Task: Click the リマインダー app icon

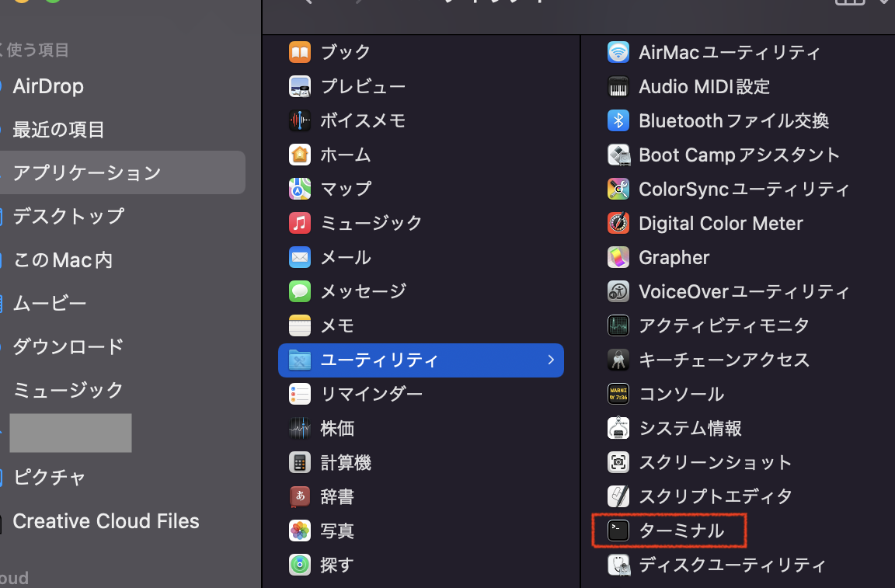Action: pyautogui.click(x=300, y=394)
